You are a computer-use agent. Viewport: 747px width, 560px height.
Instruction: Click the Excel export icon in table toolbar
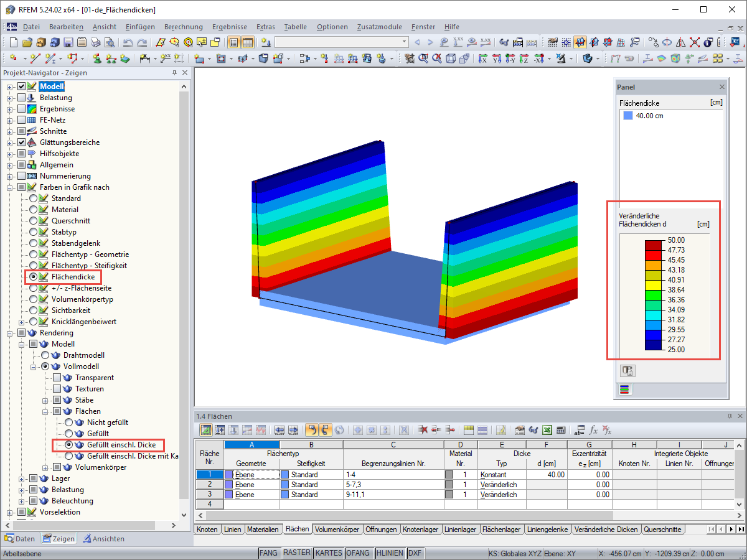[547, 429]
